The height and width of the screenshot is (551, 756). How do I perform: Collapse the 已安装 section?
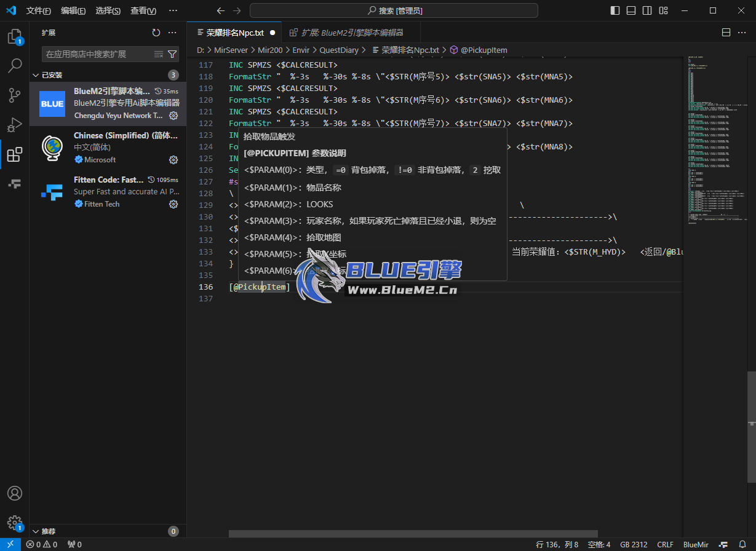108,75
